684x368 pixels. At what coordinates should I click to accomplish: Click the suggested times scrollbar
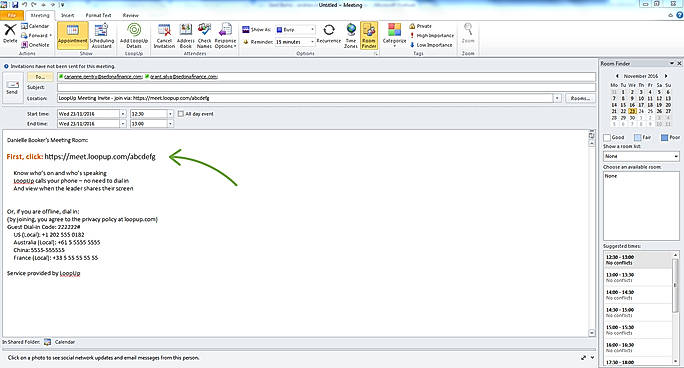pyautogui.click(x=675, y=286)
